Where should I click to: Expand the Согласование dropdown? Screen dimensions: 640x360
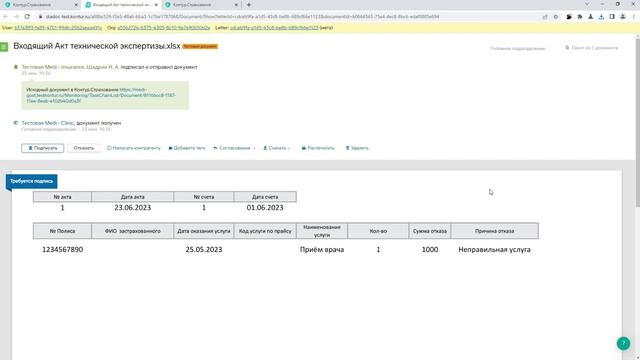(x=234, y=148)
